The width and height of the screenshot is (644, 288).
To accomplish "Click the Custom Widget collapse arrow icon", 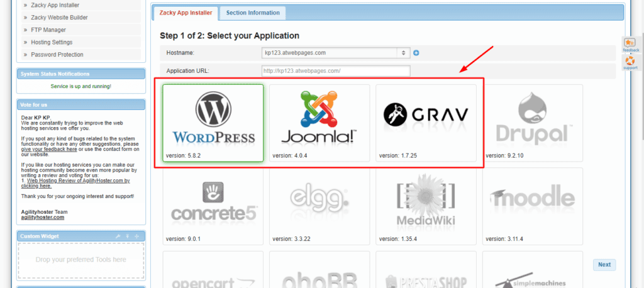I will coord(127,236).
